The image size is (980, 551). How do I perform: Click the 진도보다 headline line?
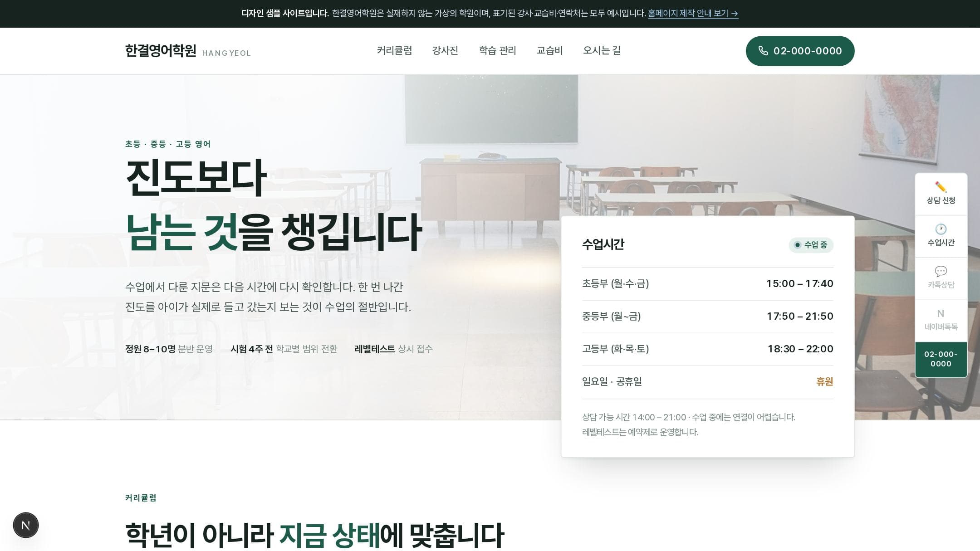pos(196,178)
